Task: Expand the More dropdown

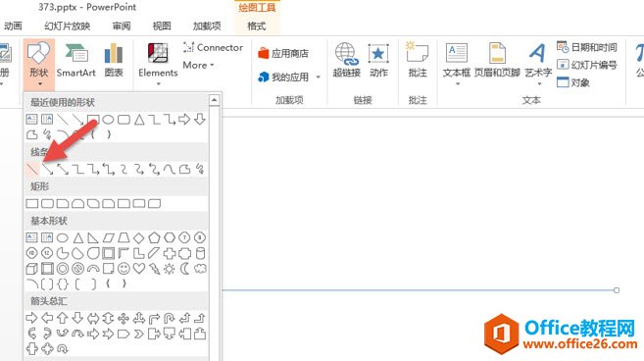Action: click(x=198, y=65)
